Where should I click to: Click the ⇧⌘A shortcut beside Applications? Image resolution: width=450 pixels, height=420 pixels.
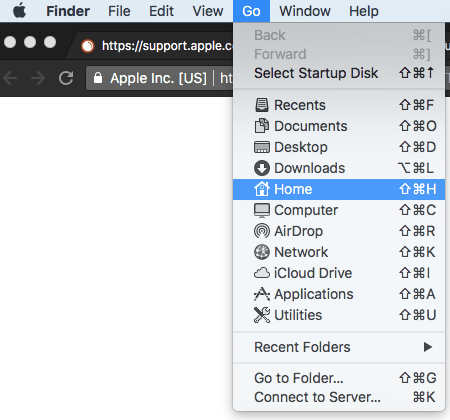point(417,294)
